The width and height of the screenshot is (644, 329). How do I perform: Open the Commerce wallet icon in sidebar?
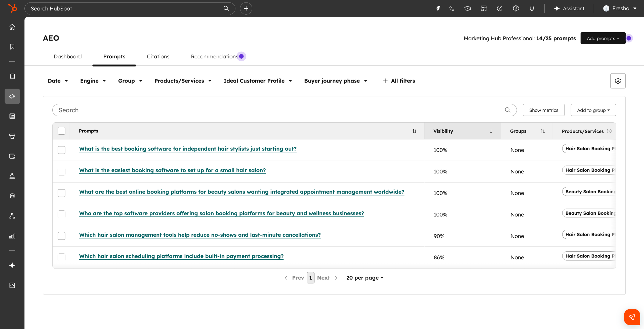[12, 156]
